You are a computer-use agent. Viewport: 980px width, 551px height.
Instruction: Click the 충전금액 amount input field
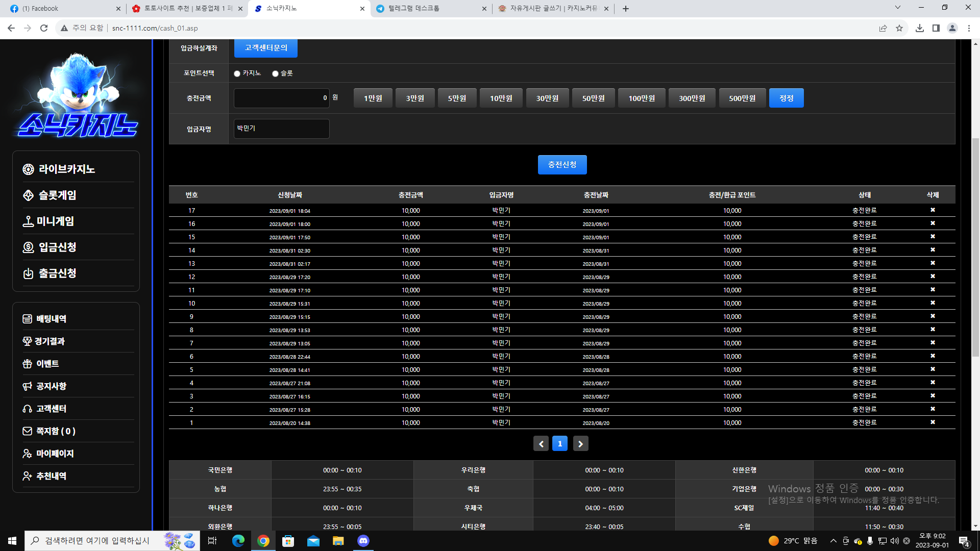(281, 98)
